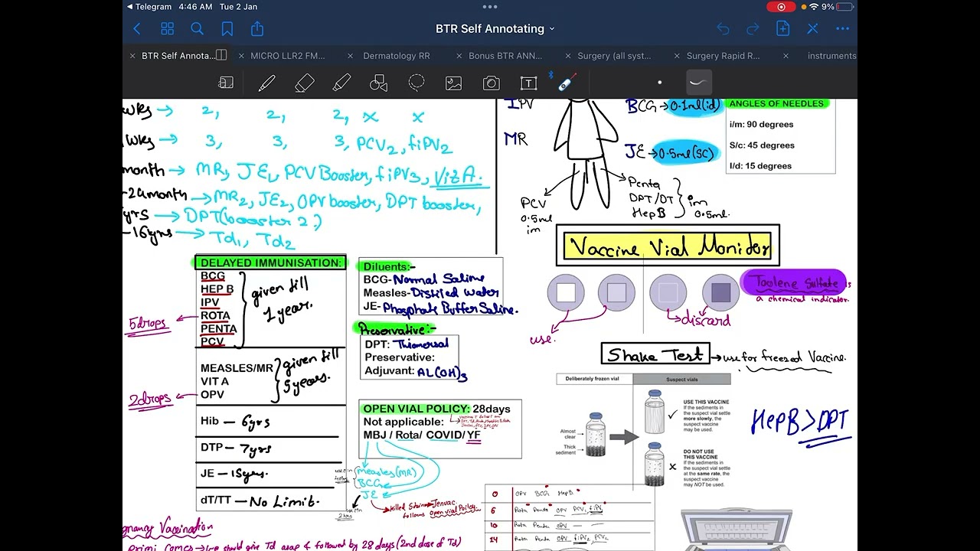Close the Surgery (all syst... tab
This screenshot has width=980, height=551.
coord(568,56)
